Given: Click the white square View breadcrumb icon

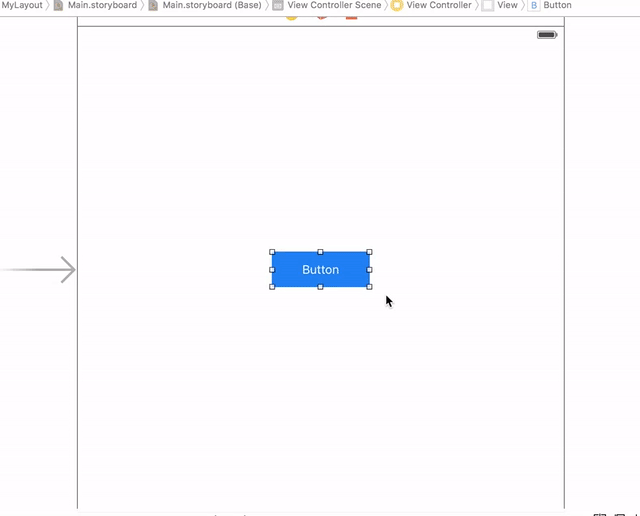Looking at the screenshot, I should coord(487,5).
